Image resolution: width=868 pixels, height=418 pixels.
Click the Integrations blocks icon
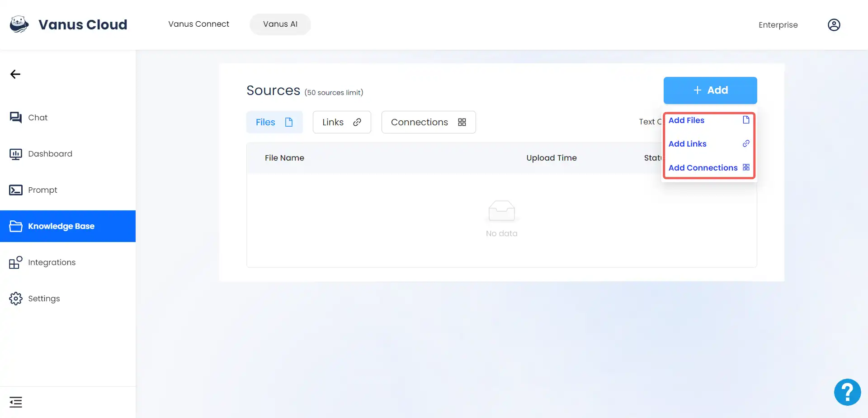point(16,262)
